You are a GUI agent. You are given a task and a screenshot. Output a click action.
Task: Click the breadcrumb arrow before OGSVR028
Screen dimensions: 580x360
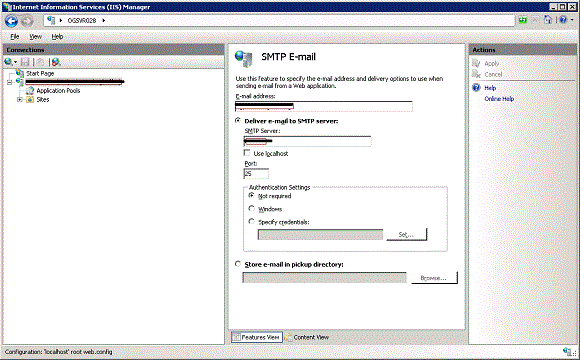[x=61, y=20]
